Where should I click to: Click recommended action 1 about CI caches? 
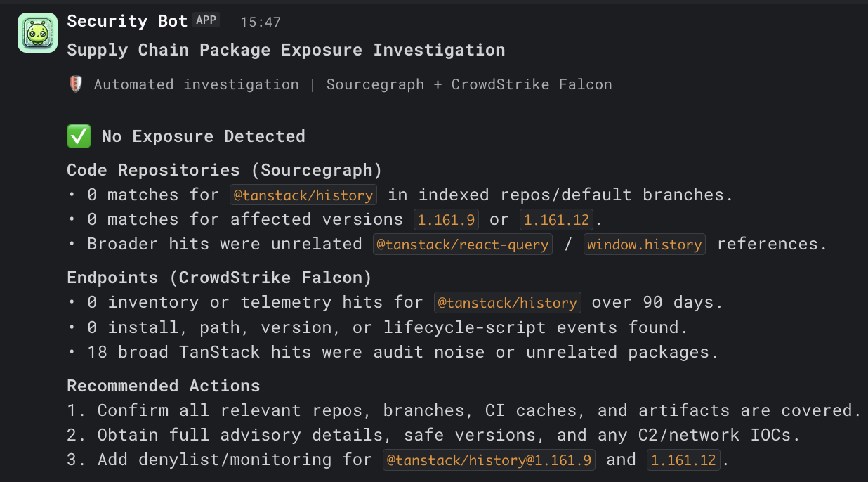[x=464, y=410]
